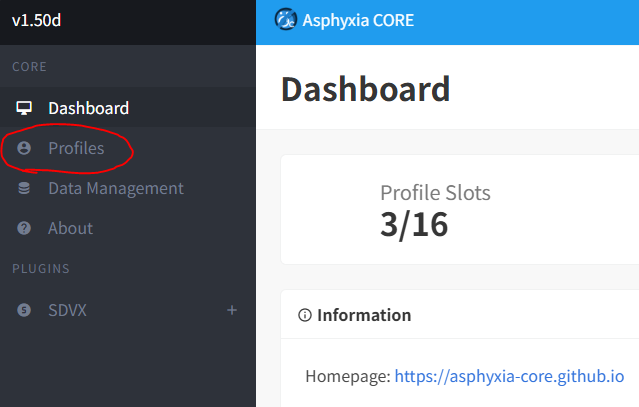Open the asphyxia-core.github.io homepage link

pyautogui.click(x=509, y=377)
